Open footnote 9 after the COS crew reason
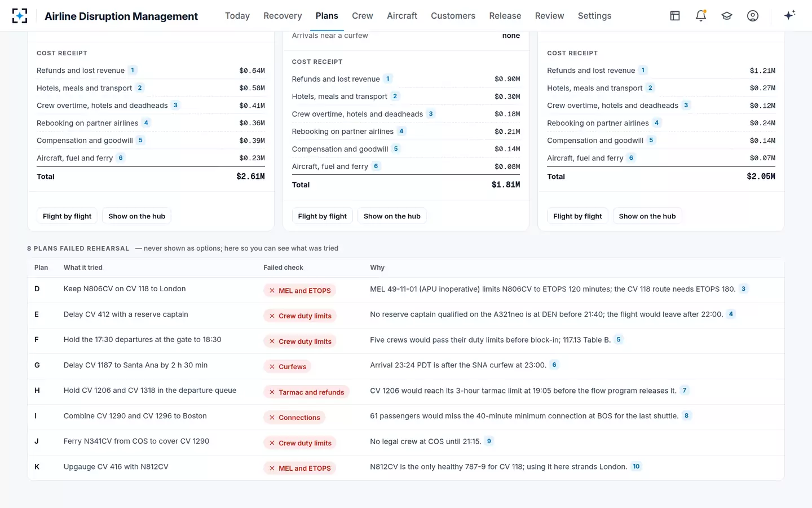812x508 pixels. (489, 441)
